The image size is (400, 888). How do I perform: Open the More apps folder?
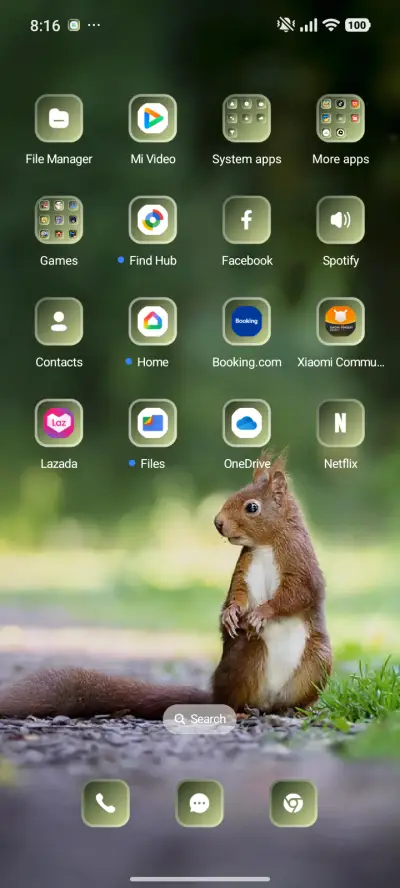[341, 118]
